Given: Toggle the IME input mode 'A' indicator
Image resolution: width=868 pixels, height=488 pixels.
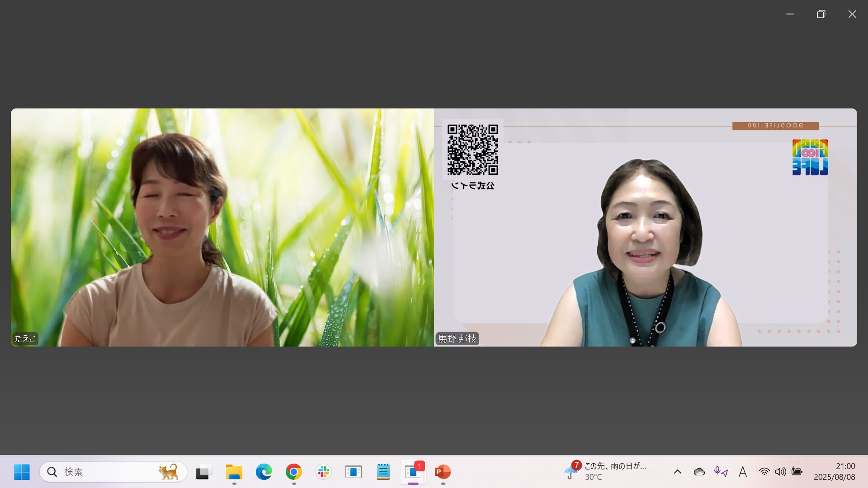Looking at the screenshot, I should (x=742, y=472).
